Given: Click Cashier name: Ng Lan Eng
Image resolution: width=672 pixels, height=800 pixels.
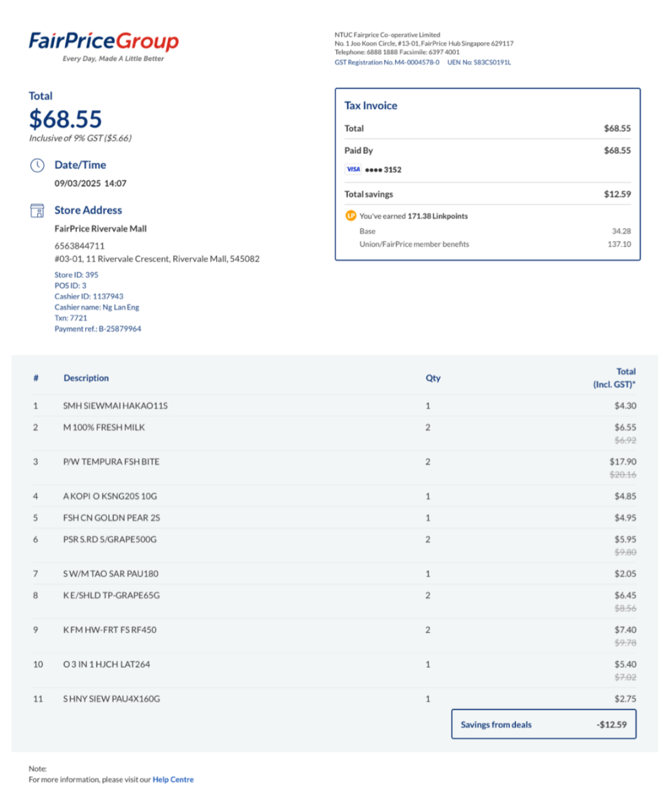Looking at the screenshot, I should click(97, 307).
